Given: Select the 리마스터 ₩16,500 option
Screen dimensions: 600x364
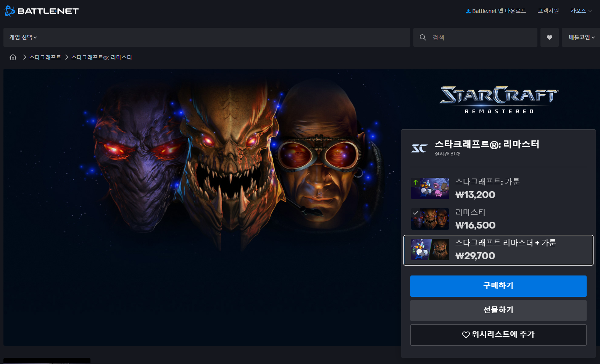Looking at the screenshot, I should click(x=498, y=219).
